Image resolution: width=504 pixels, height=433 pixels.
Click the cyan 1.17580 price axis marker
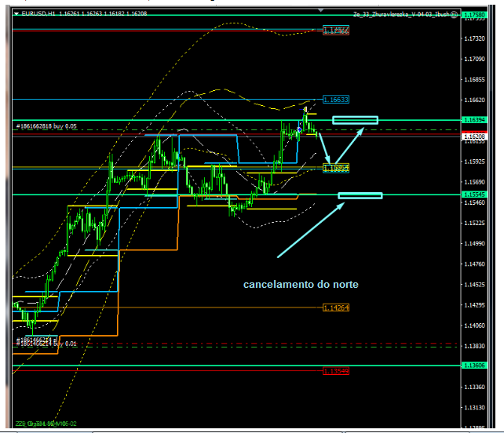pyautogui.click(x=473, y=16)
